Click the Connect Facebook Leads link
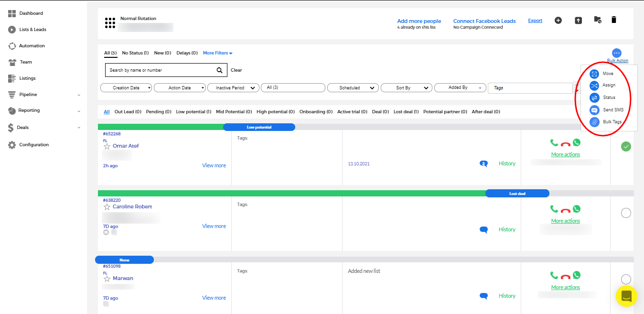The height and width of the screenshot is (314, 644). point(484,21)
